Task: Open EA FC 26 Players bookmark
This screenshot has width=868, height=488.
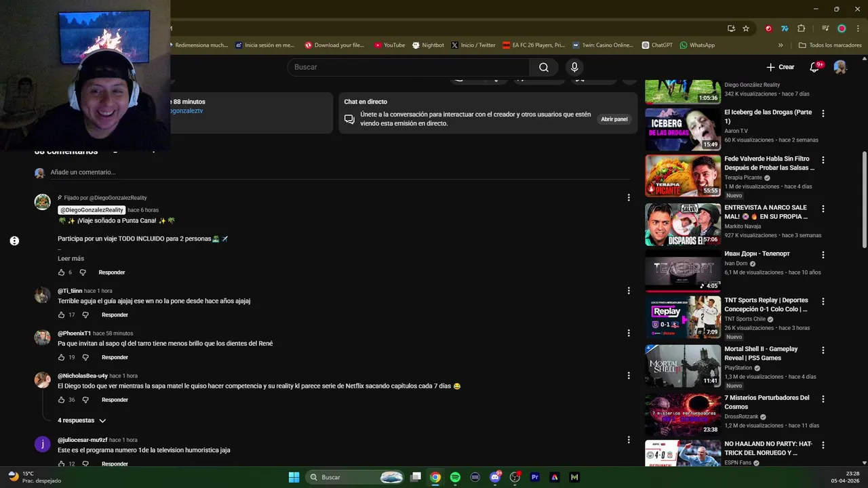Action: [x=534, y=45]
